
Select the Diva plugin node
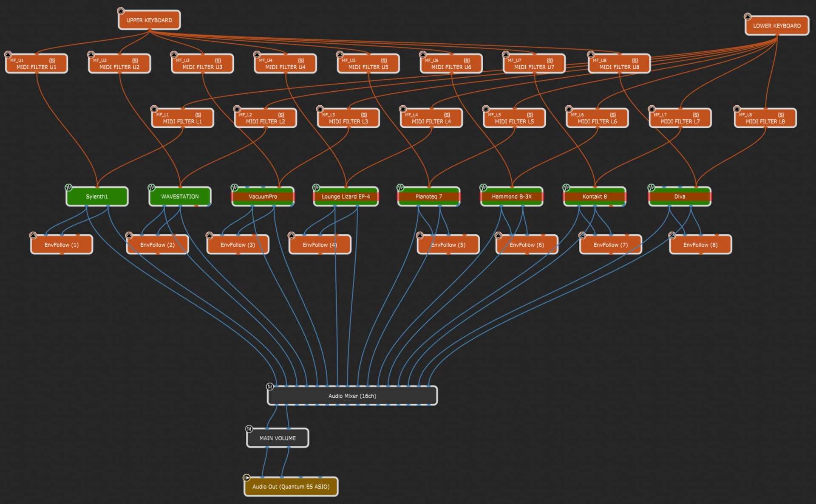(x=680, y=197)
